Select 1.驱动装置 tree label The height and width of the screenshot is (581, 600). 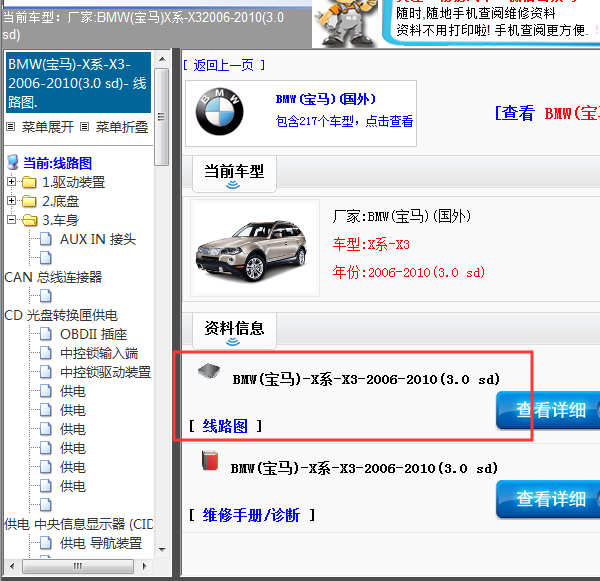[x=73, y=182]
